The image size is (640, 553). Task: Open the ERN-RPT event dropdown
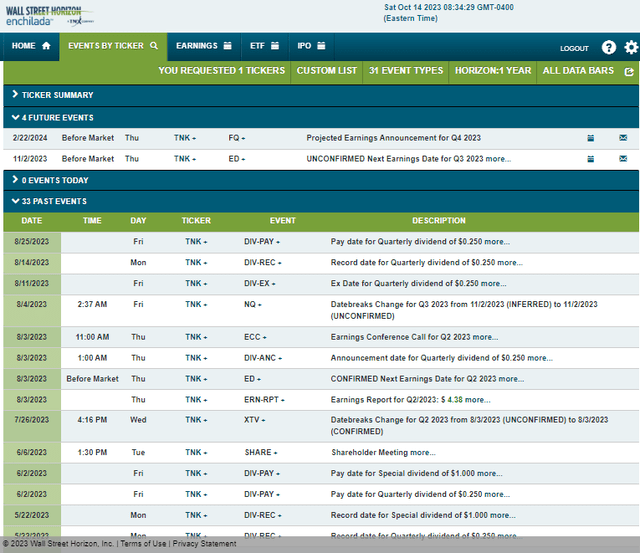264,400
